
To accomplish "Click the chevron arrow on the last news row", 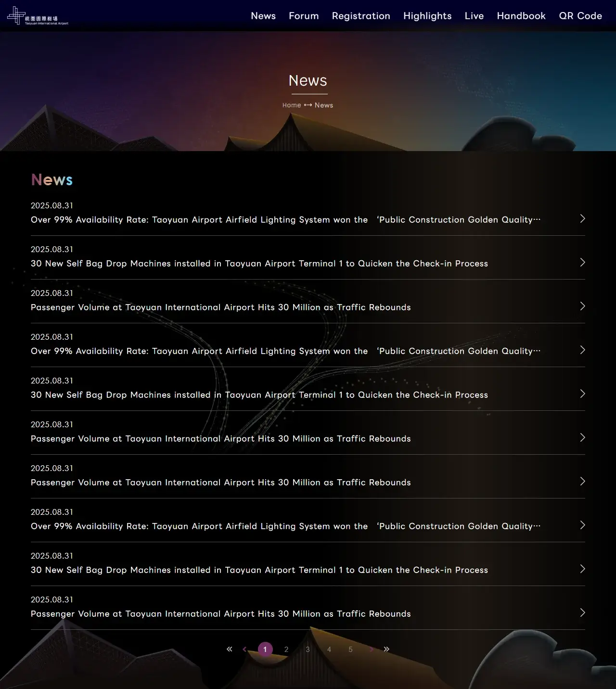I will point(582,612).
